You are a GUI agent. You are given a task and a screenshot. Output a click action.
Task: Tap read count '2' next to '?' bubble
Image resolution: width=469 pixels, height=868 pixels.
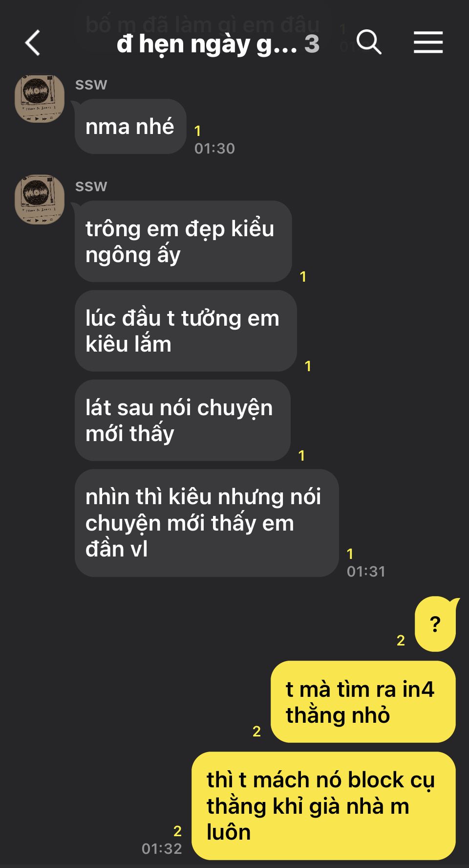pyautogui.click(x=401, y=640)
